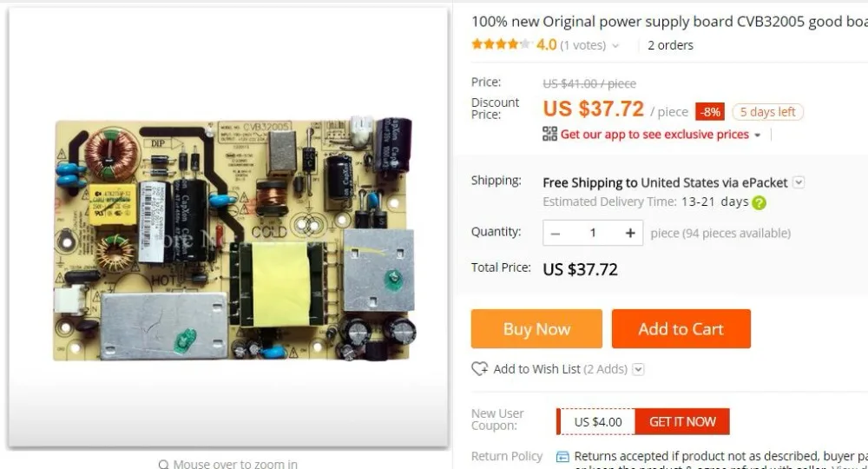
Task: Open the ePacket shipping method dropdown
Action: [x=799, y=182]
